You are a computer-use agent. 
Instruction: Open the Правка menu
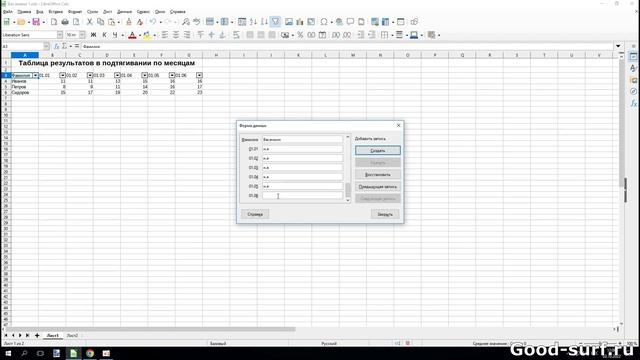(24, 12)
